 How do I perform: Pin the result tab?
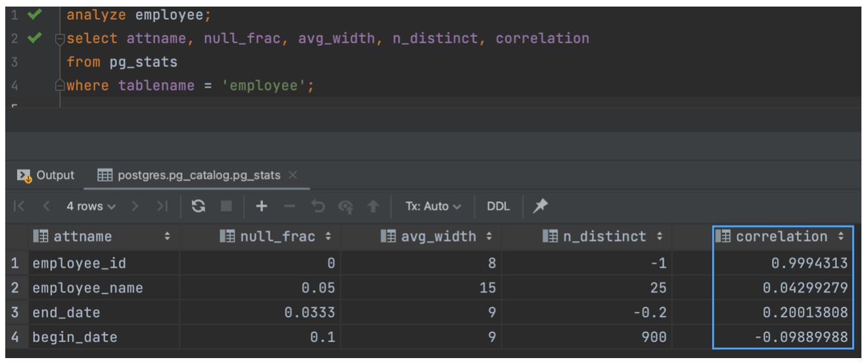pyautogui.click(x=541, y=206)
